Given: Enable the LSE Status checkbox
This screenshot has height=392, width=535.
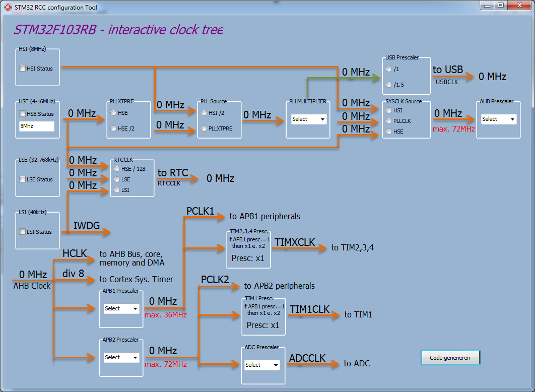Looking at the screenshot, I should click(x=22, y=179).
